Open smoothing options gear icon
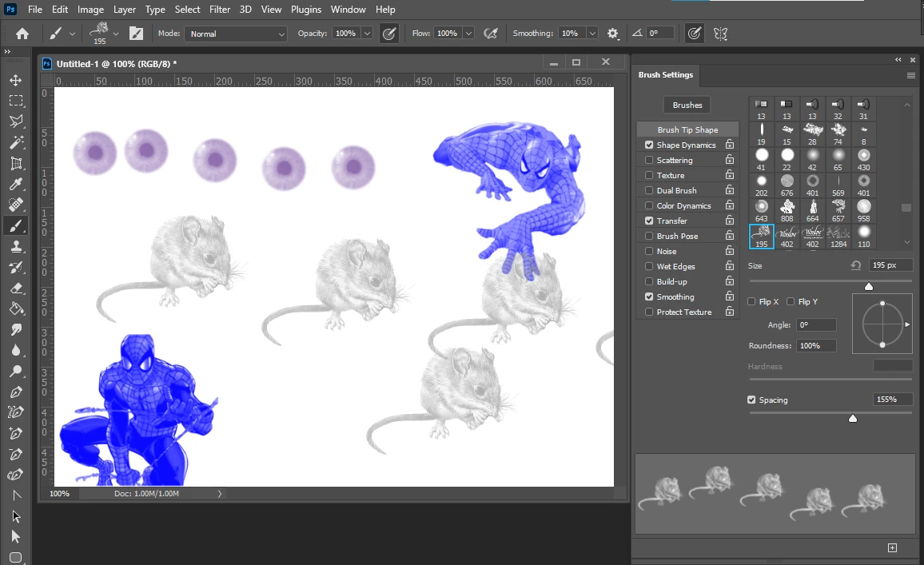 click(613, 34)
